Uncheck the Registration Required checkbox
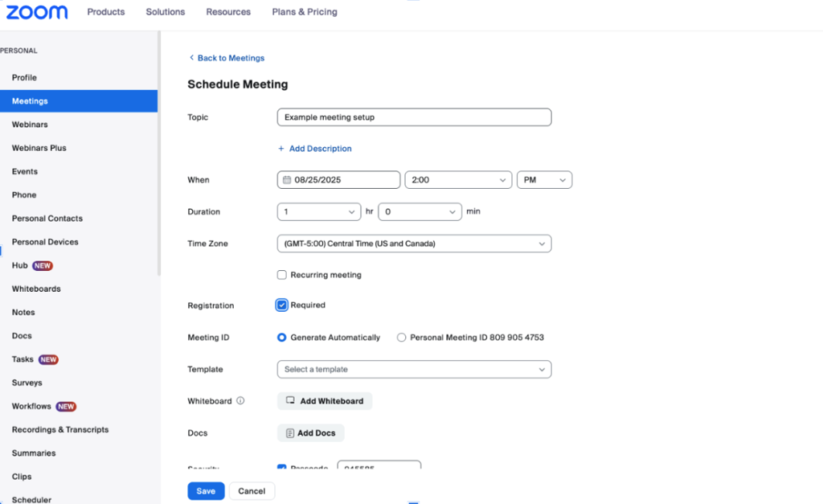The image size is (823, 504). click(x=282, y=305)
